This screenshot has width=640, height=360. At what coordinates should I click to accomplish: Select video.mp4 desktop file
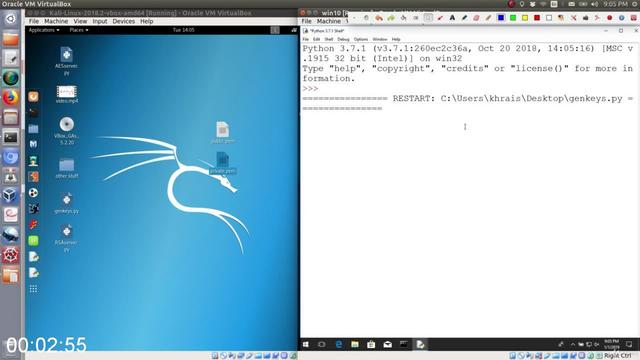point(67,94)
